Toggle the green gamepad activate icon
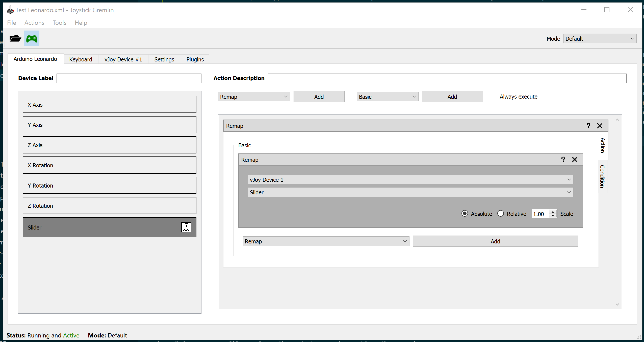 pyautogui.click(x=32, y=38)
